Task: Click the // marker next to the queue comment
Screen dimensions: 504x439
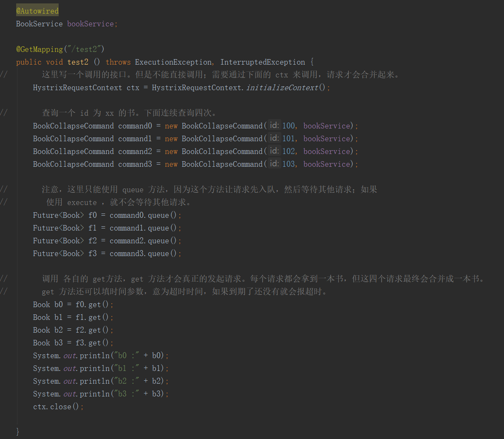Action: click(x=3, y=189)
